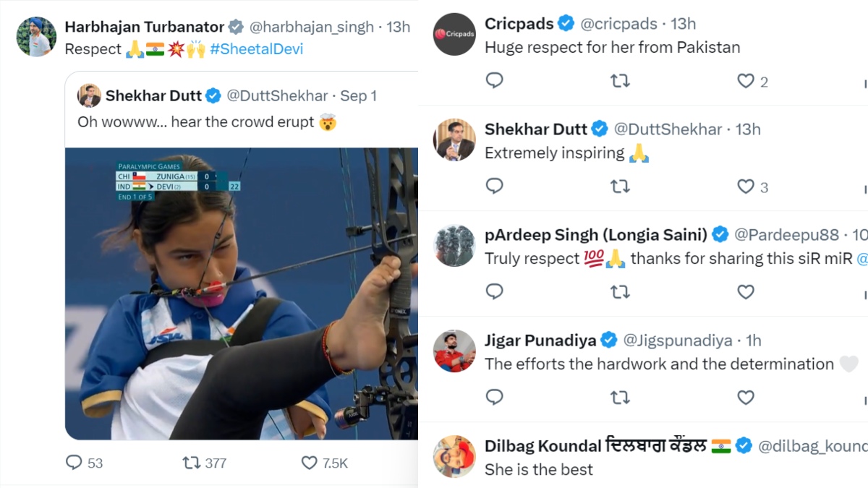Retweet Harbhajan's Respect post
The image size is (868, 488).
click(x=192, y=462)
